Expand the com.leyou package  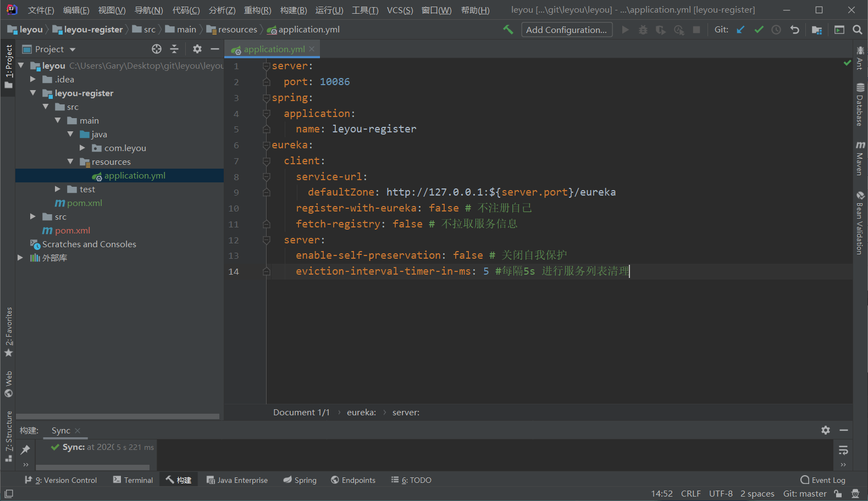pyautogui.click(x=82, y=148)
